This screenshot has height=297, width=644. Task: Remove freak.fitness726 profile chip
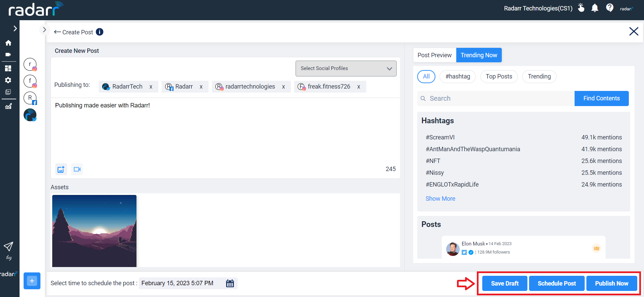359,87
